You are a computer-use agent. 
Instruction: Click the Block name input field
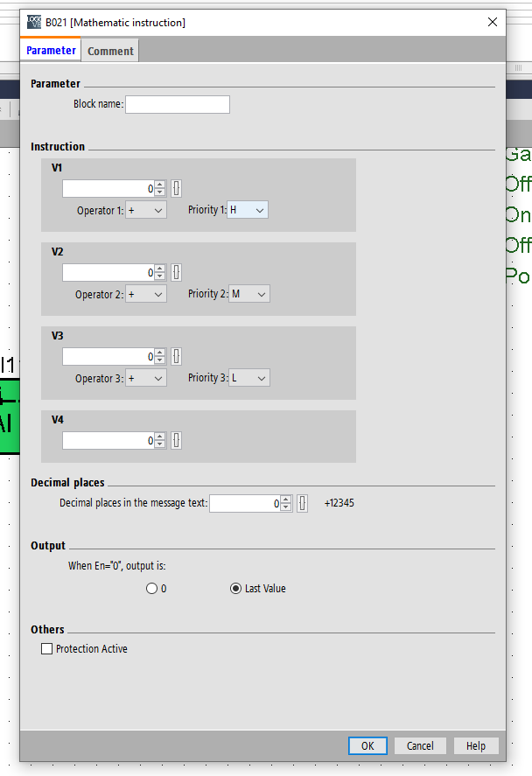click(x=178, y=104)
